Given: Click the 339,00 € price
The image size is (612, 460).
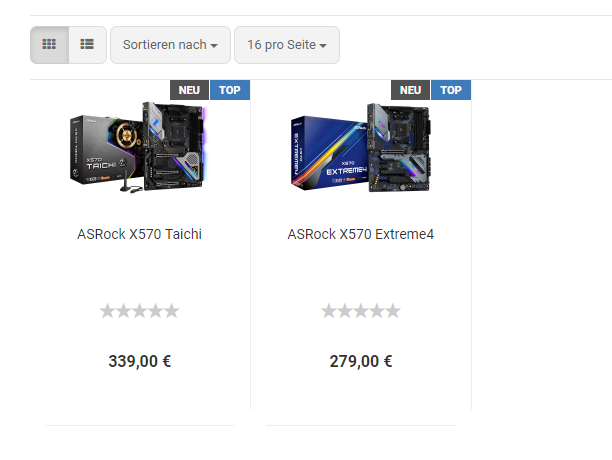Looking at the screenshot, I should click(139, 361).
